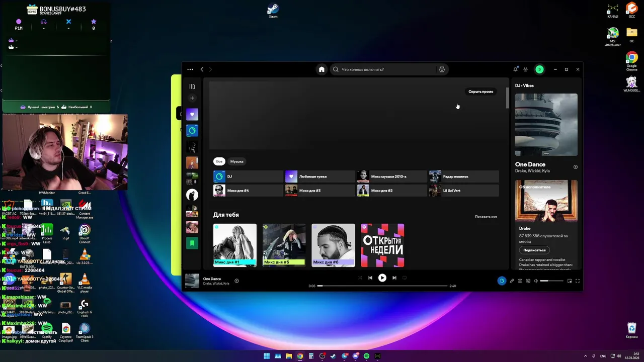Select the 'Все' filter chip

219,161
